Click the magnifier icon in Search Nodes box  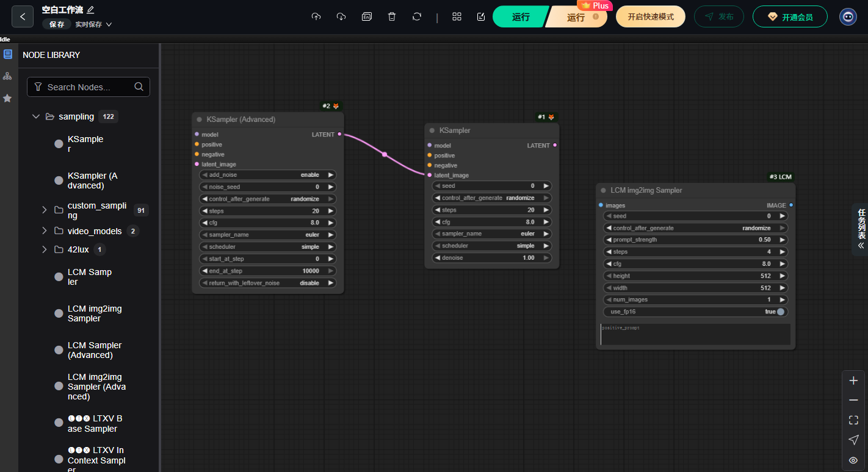click(x=139, y=87)
